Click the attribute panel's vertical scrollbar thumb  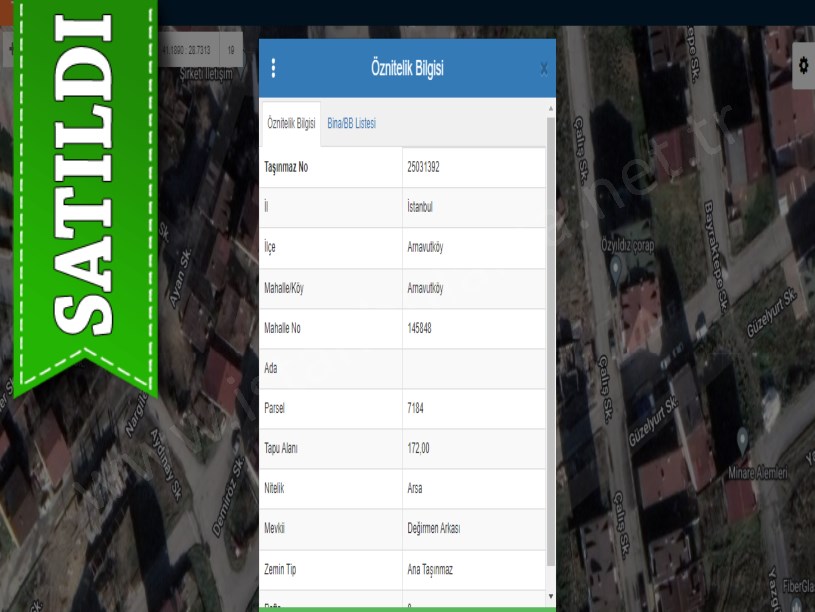point(550,350)
